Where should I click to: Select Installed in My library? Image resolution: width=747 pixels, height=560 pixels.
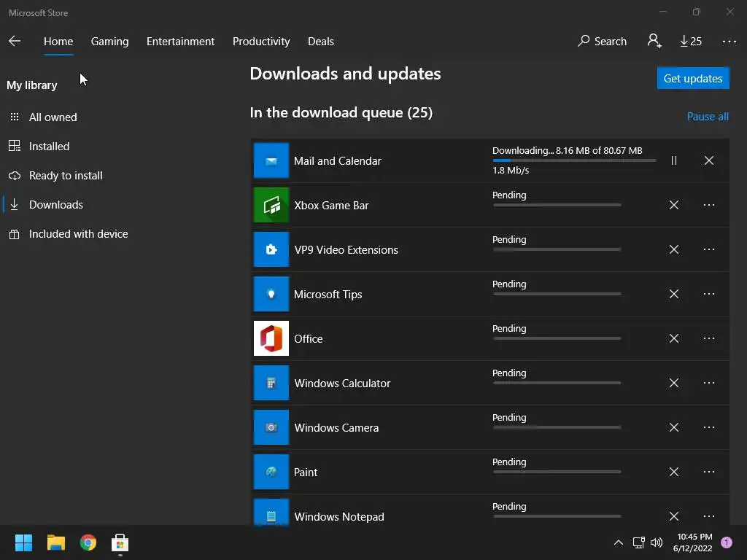(49, 146)
